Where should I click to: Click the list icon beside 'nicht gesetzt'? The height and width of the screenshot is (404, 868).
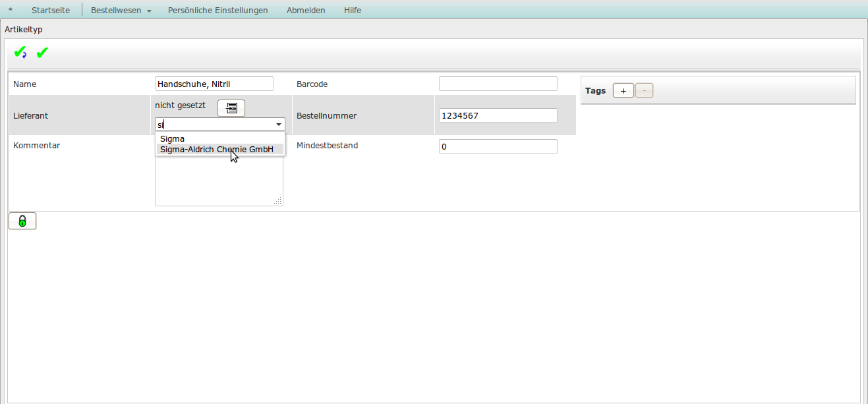click(x=231, y=108)
